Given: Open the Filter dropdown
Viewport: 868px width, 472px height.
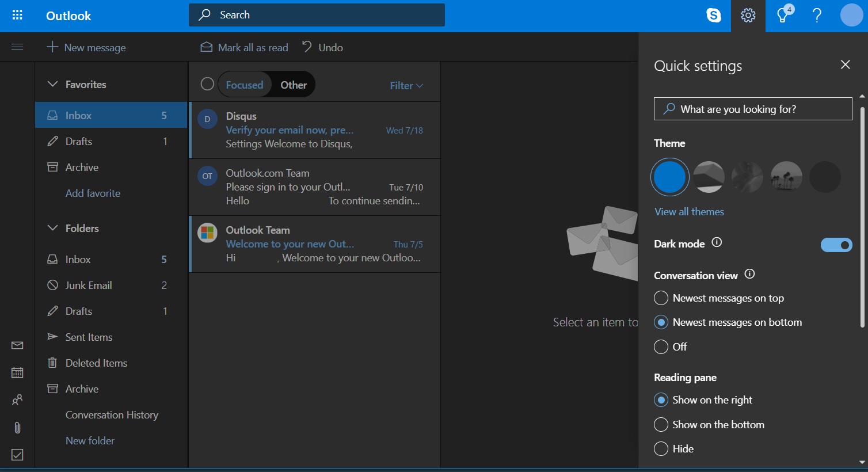Looking at the screenshot, I should [406, 85].
